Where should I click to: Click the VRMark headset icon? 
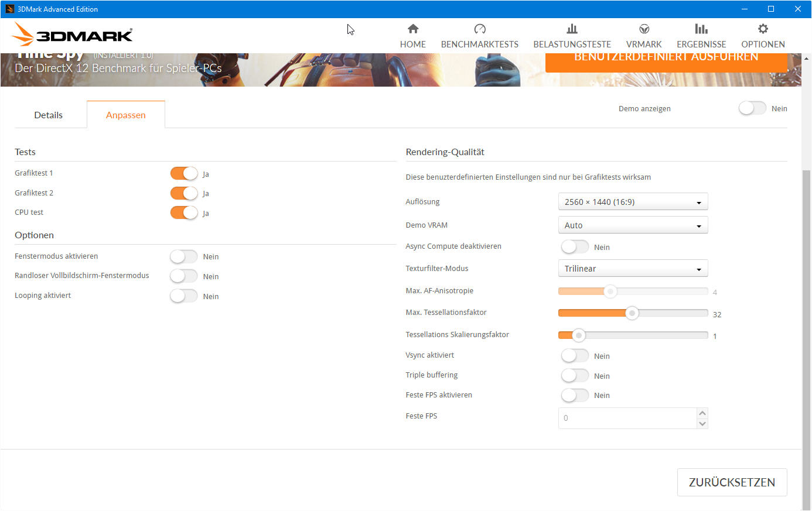644,29
